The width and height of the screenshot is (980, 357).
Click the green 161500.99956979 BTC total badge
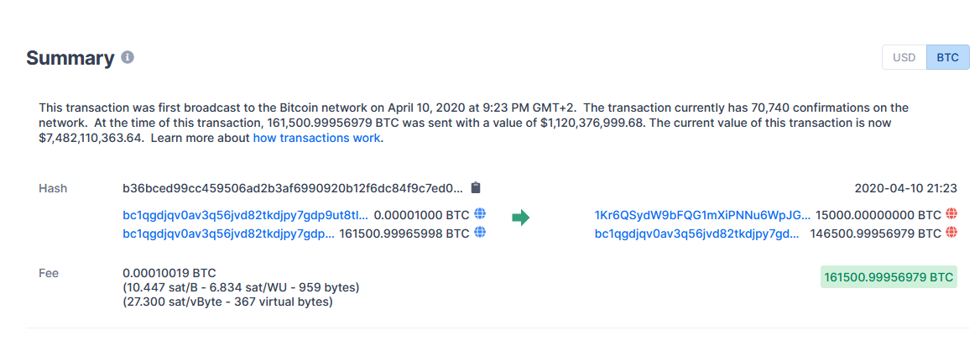889,277
